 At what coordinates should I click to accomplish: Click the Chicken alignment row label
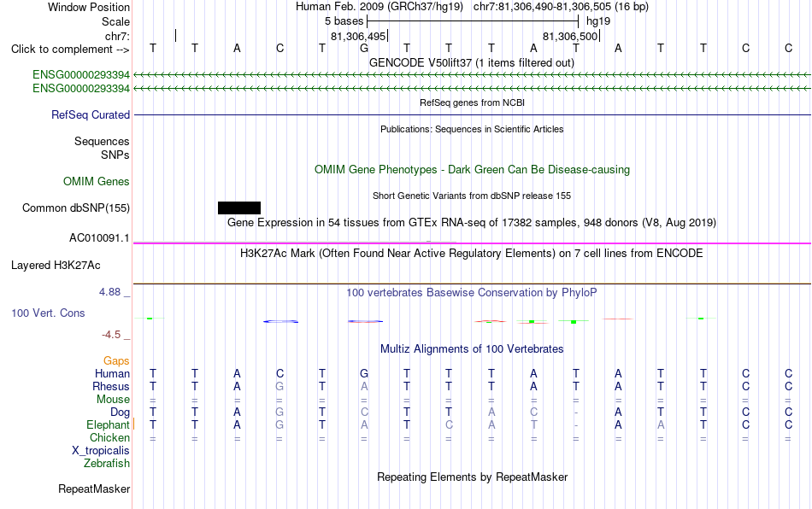[x=109, y=437]
